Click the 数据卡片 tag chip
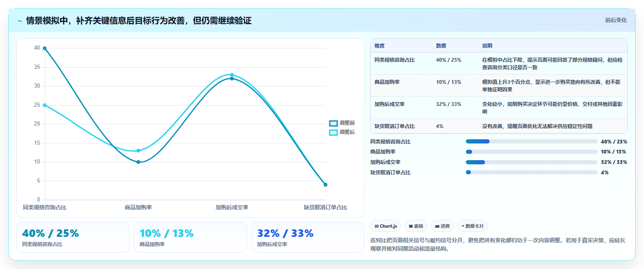Viewport: 644px width, 269px height. 472,226
